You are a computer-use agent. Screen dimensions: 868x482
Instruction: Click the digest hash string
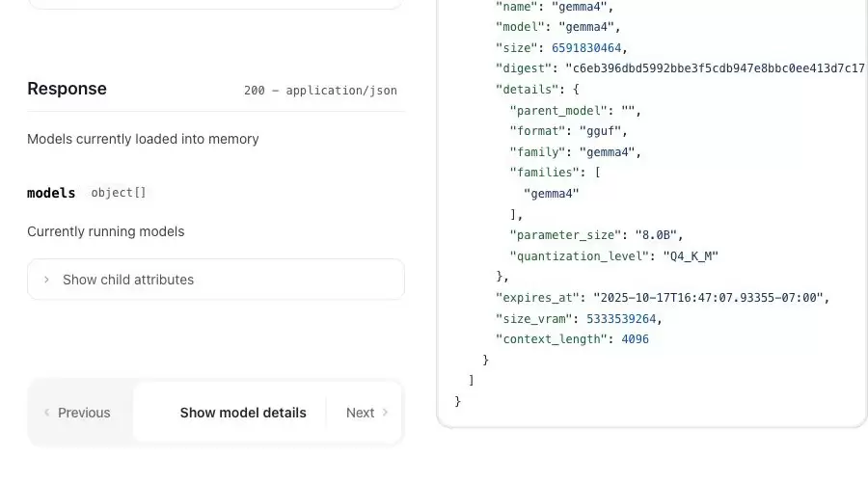(x=715, y=68)
